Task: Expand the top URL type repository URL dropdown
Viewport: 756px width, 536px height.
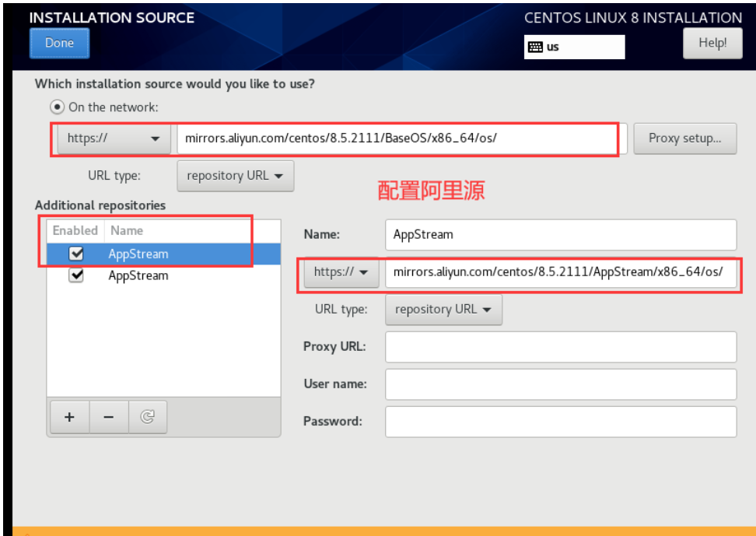Action: (236, 176)
